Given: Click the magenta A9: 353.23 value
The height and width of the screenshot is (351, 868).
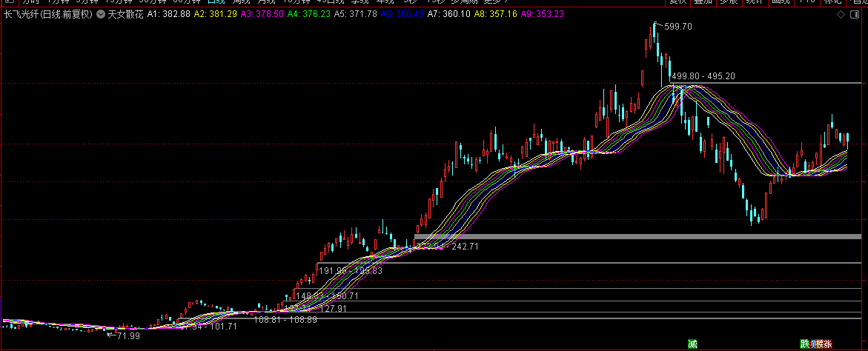Looking at the screenshot, I should pos(542,14).
